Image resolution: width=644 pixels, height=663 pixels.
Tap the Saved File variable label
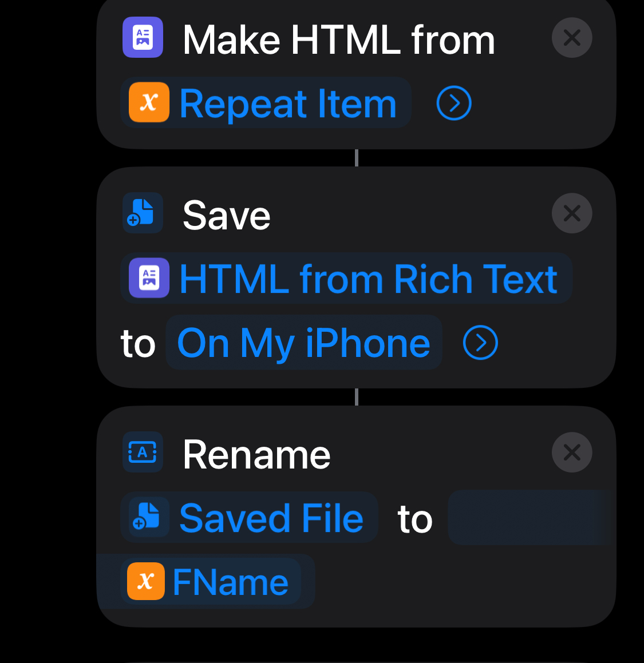tap(271, 518)
